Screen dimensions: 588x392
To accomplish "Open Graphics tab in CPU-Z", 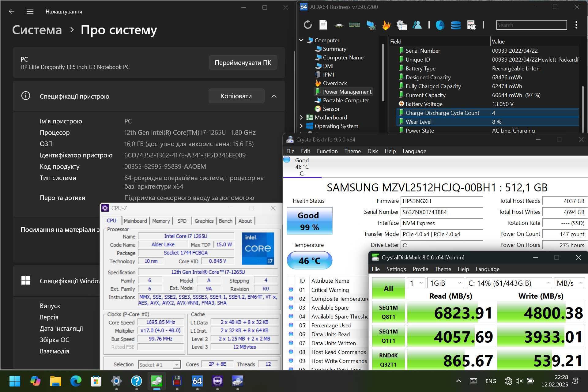I will pos(204,221).
